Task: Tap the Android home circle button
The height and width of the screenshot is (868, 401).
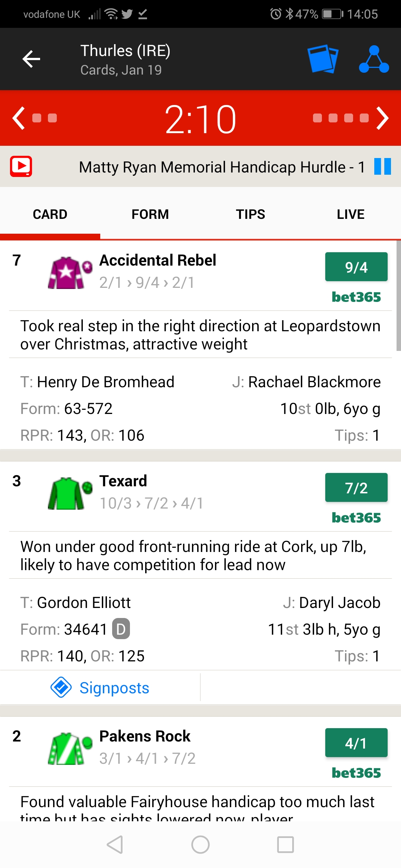Action: point(200,845)
